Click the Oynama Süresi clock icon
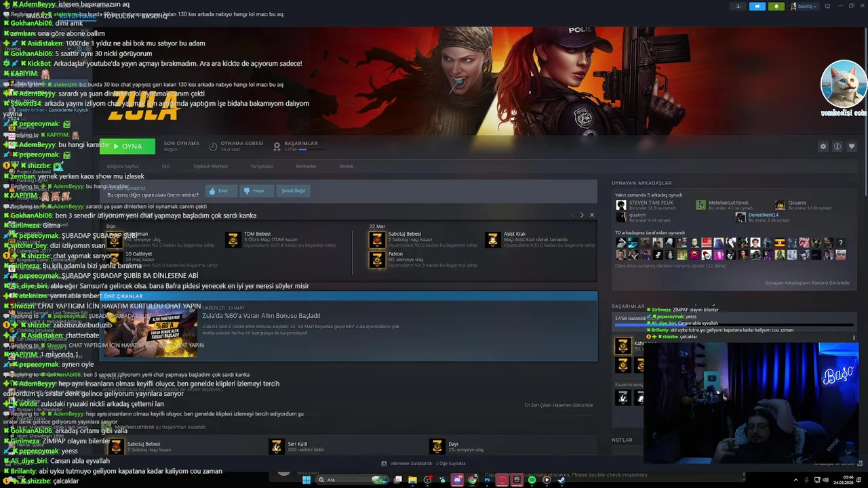 [x=213, y=146]
